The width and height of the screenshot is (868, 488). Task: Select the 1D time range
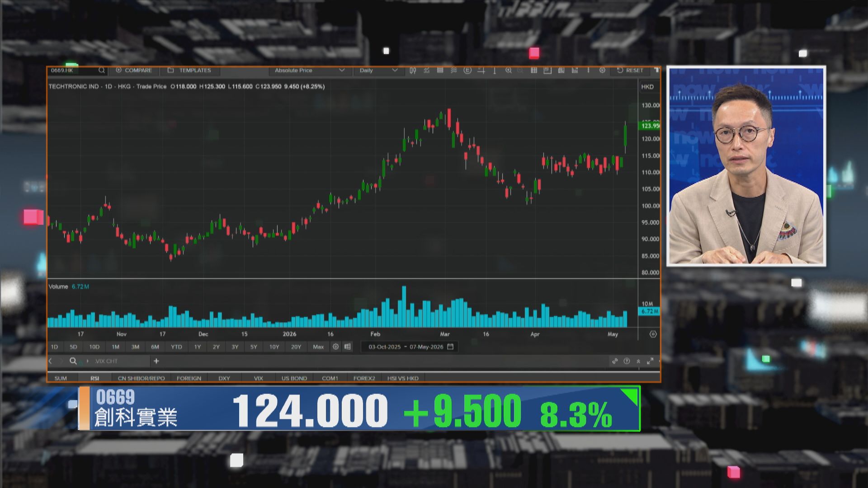[x=54, y=347]
